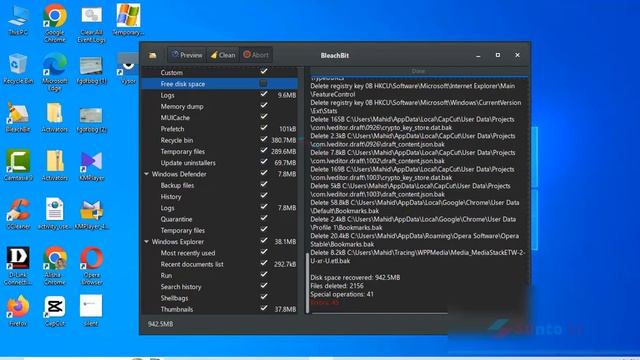This screenshot has width=640, height=360.
Task: Select the Run tree row
Action: pos(219,276)
